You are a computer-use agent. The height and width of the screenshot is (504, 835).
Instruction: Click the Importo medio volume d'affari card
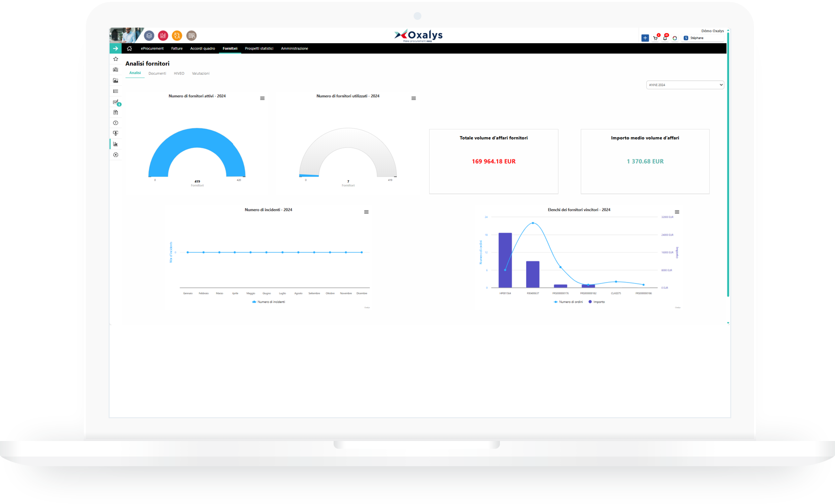[x=645, y=161]
